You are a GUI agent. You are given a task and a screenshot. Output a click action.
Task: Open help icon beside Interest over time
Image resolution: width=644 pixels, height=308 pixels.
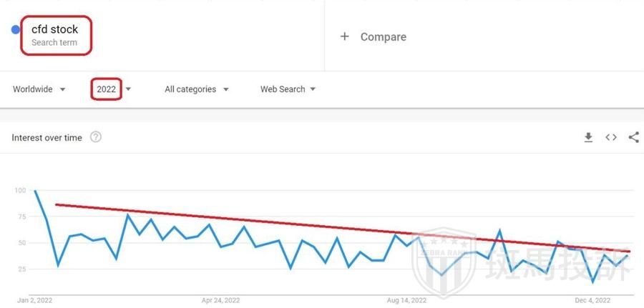tap(95, 137)
